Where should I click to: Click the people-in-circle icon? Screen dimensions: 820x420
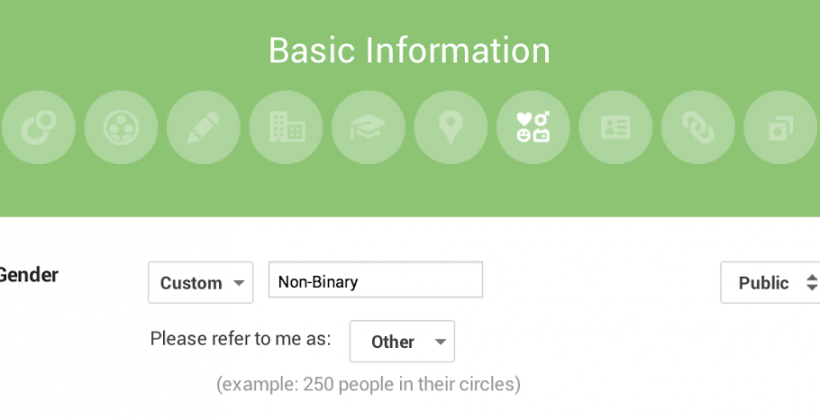[x=121, y=127]
